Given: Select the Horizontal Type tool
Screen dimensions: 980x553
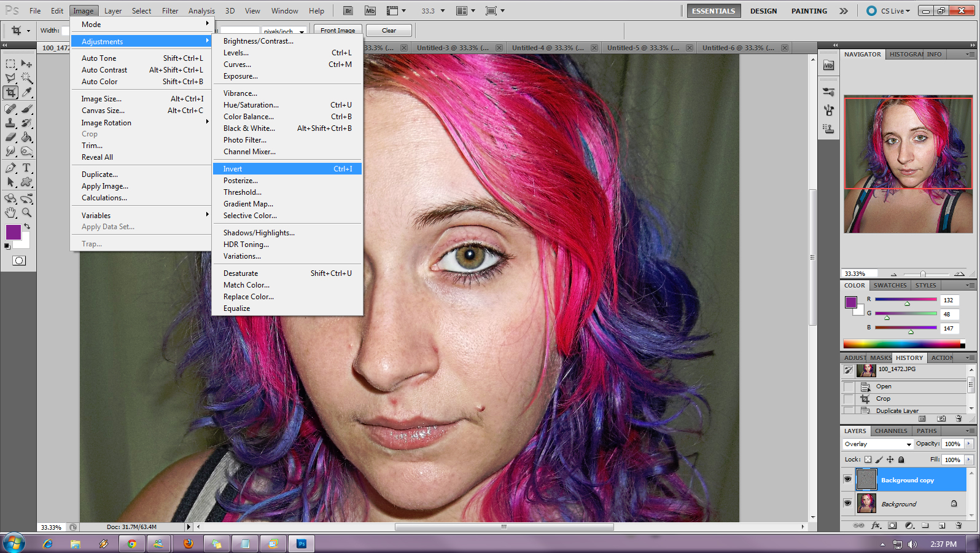Looking at the screenshot, I should 26,168.
